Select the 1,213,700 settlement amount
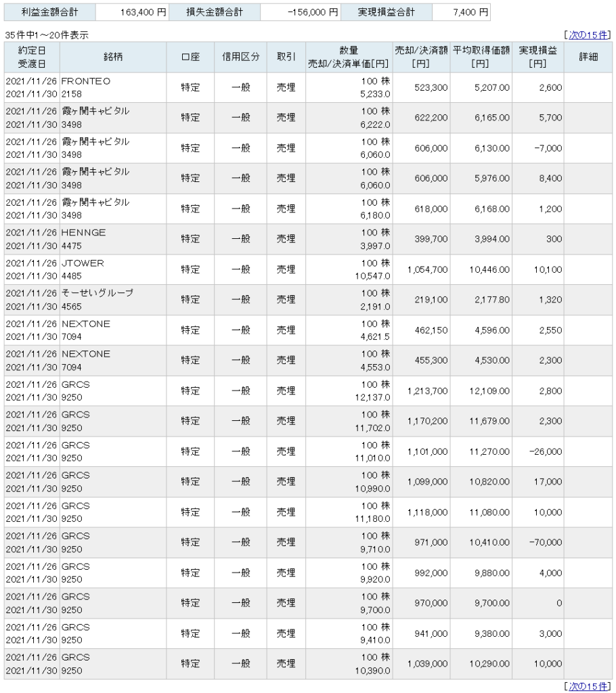 click(428, 391)
